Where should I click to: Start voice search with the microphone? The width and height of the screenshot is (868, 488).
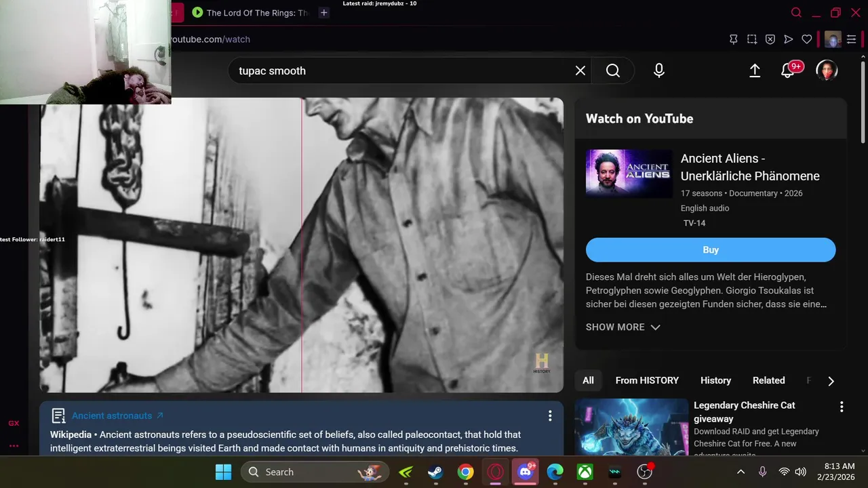659,70
